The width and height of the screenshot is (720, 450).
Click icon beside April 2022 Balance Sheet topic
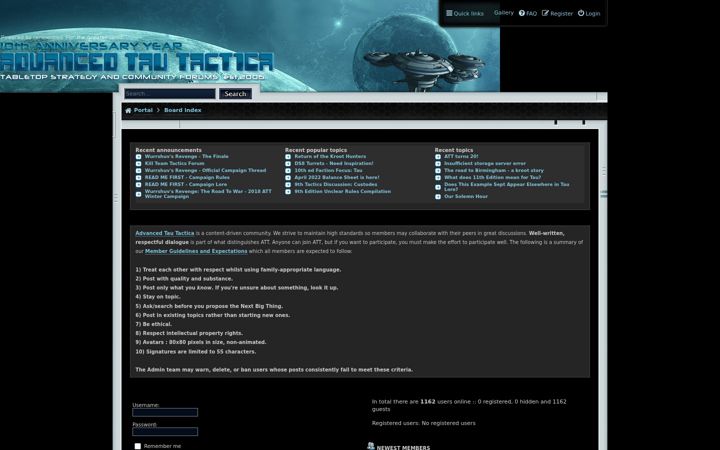[x=288, y=178]
